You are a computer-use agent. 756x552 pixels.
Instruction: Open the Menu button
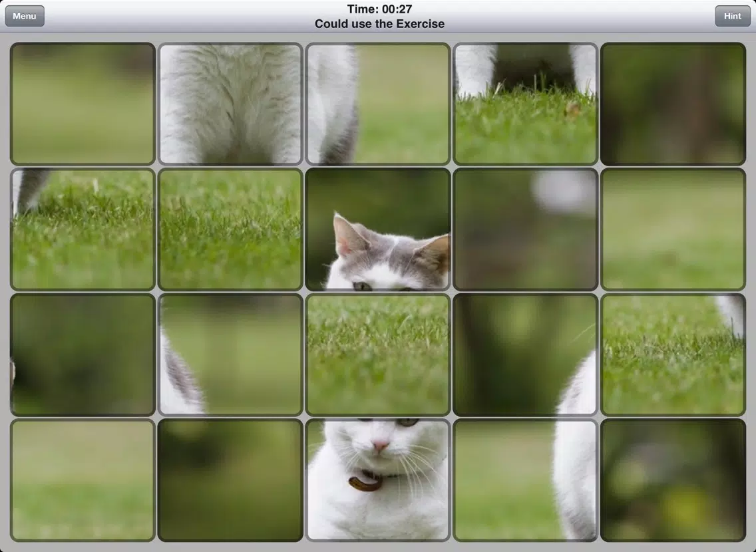pyautogui.click(x=25, y=16)
